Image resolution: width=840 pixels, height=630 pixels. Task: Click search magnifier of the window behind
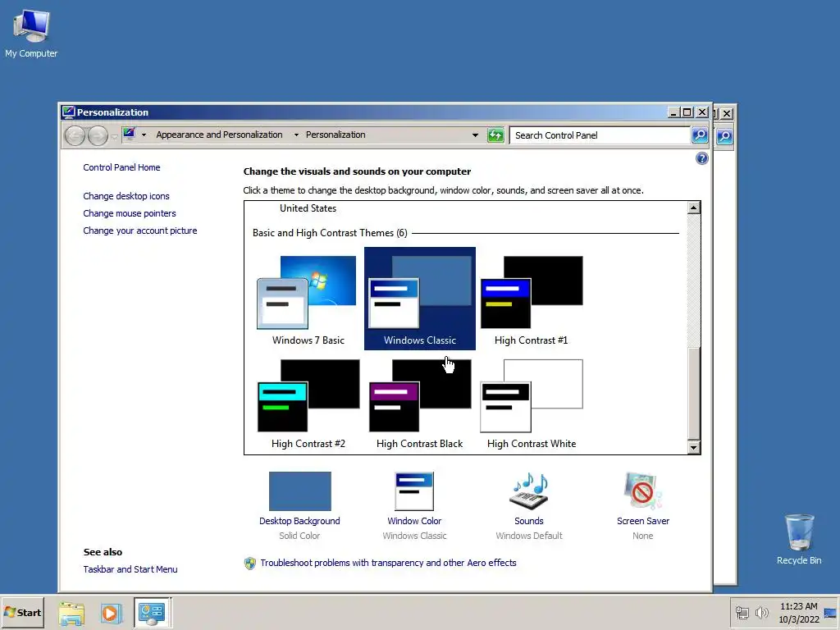[x=724, y=137]
